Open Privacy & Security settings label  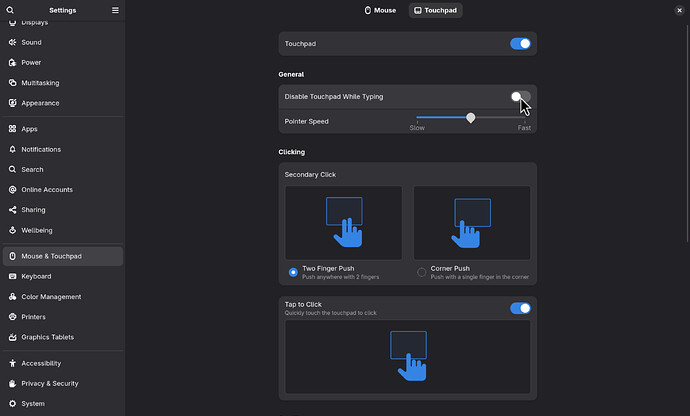[x=50, y=383]
